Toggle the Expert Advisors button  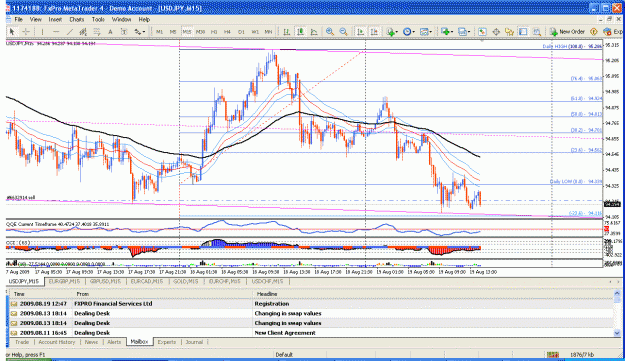pyautogui.click(x=613, y=31)
